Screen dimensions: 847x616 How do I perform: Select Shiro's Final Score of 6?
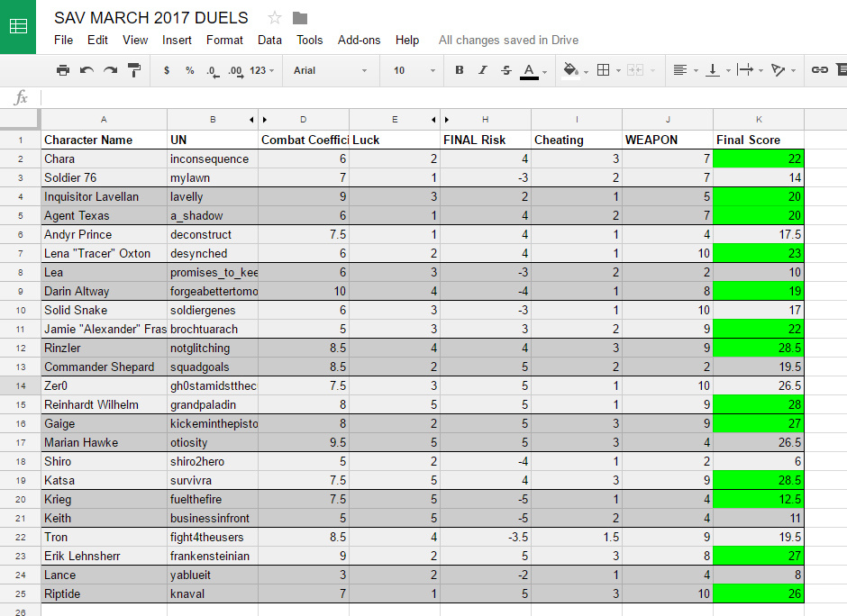click(759, 461)
